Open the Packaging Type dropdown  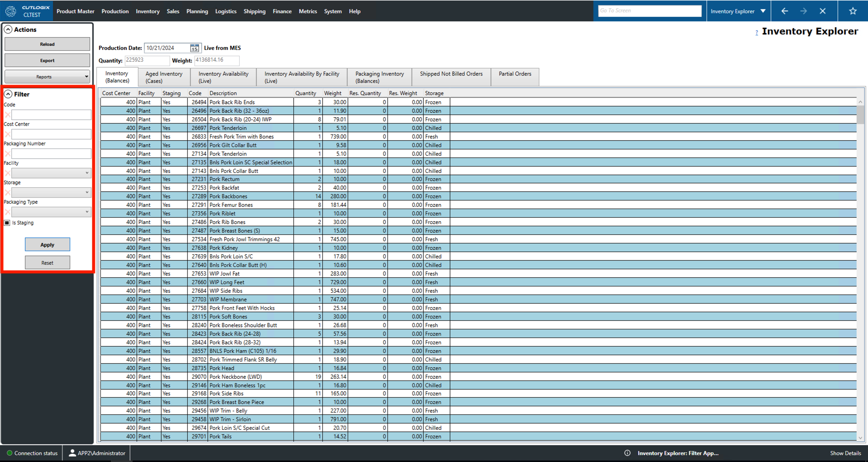pyautogui.click(x=51, y=212)
